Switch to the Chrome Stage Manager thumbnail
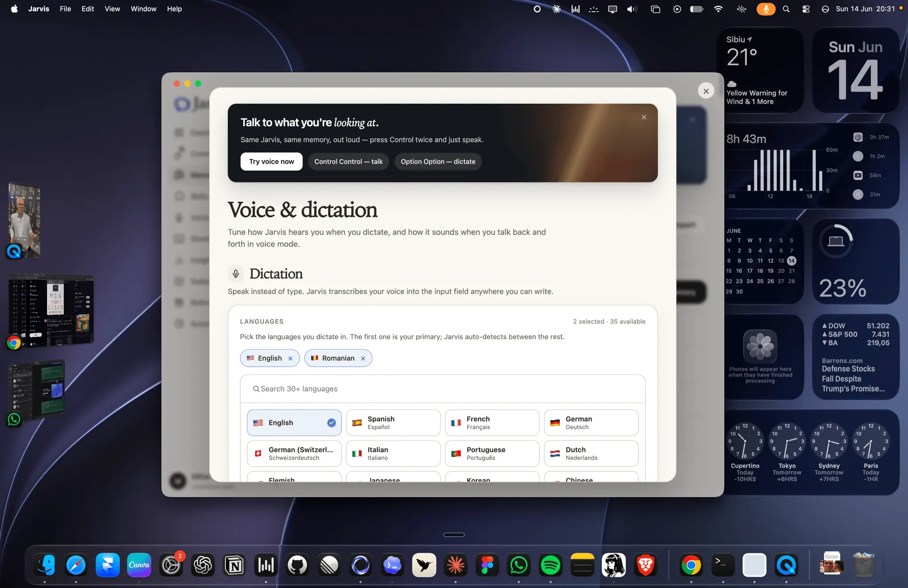Viewport: 908px width, 588px height. (x=51, y=310)
